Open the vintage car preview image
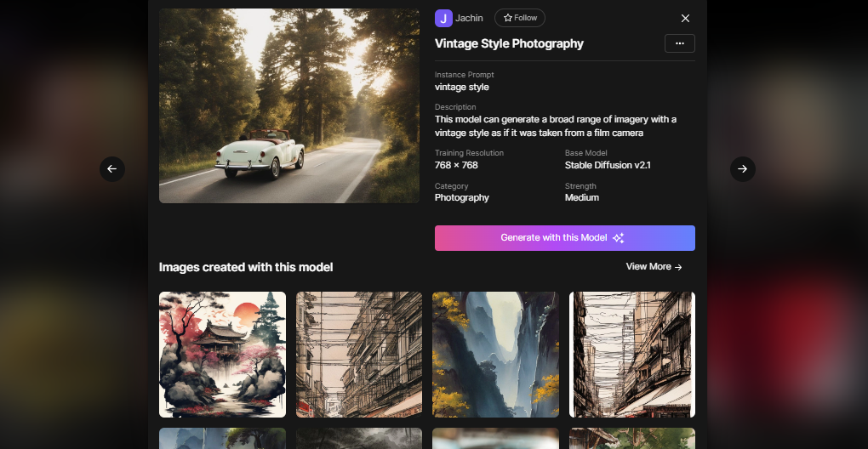 click(289, 105)
